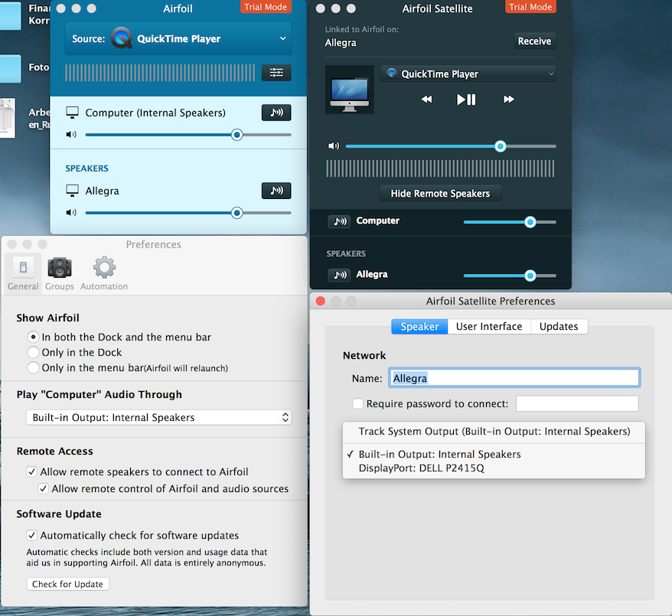The width and height of the screenshot is (672, 616).
Task: Switch to the User Interface tab
Action: (x=489, y=327)
